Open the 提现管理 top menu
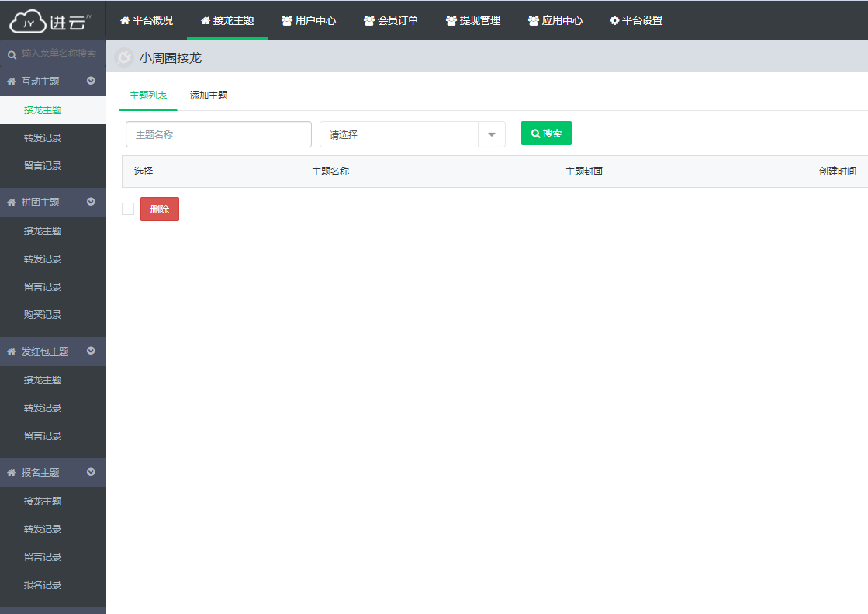This screenshot has height=614, width=868. [x=473, y=21]
